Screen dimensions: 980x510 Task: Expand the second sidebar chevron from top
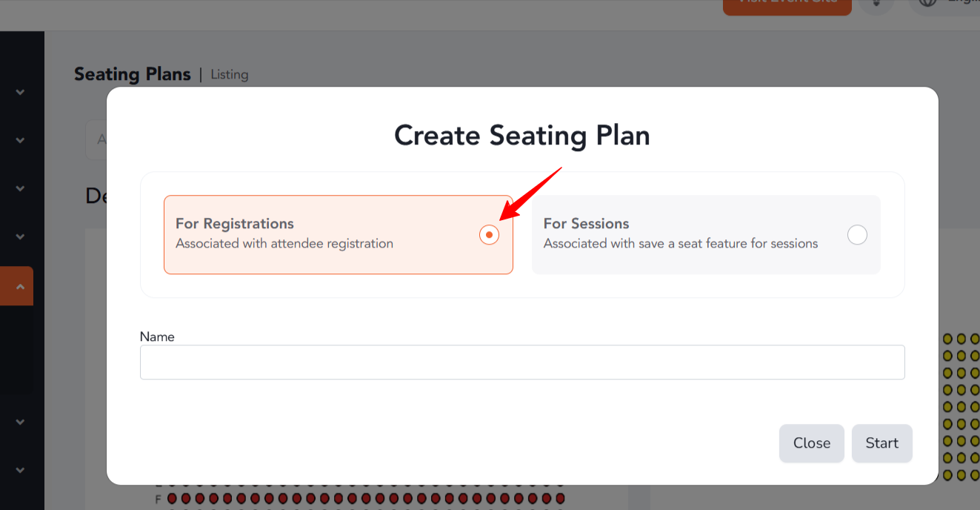20,140
